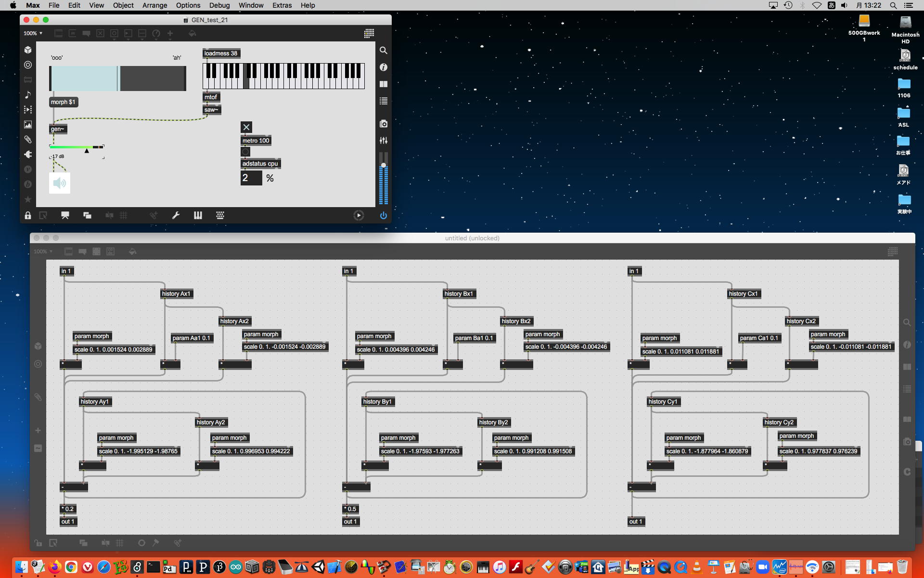Open the Images browser in sidebar
The image size is (924, 578).
(28, 125)
